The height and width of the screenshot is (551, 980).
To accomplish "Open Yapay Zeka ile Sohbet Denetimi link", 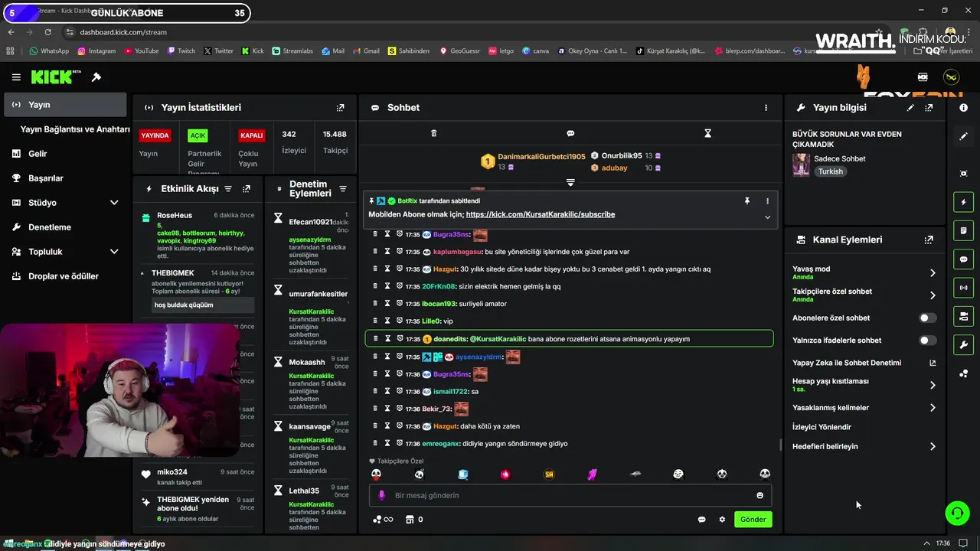I will tap(864, 363).
